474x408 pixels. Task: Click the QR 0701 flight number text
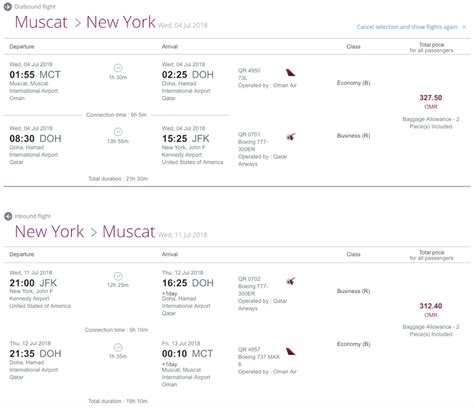(249, 134)
